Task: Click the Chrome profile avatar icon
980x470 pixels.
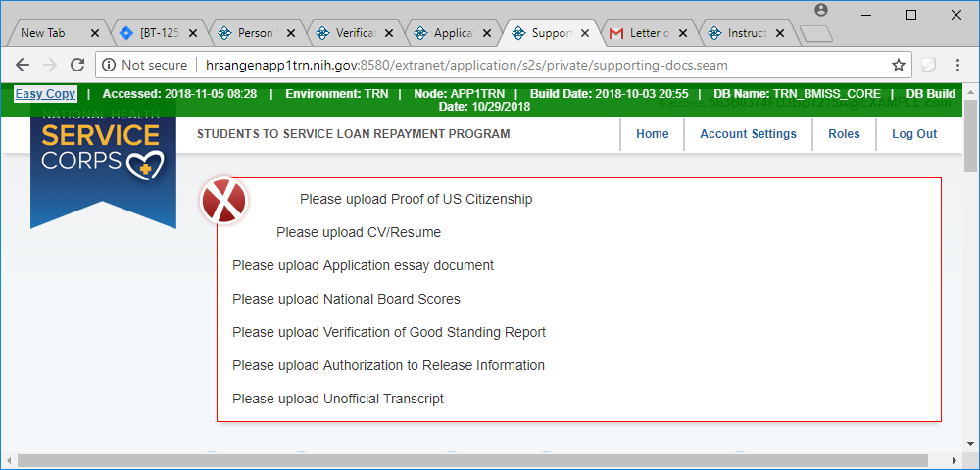Action: [x=821, y=10]
